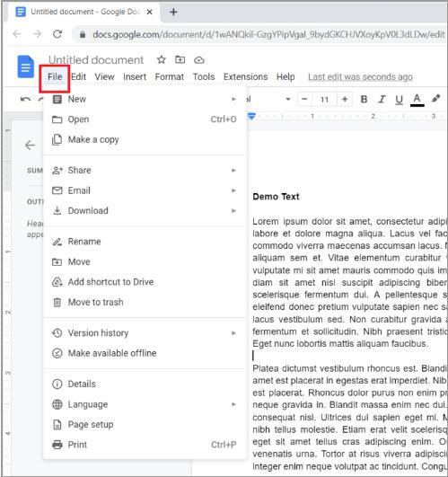The height and width of the screenshot is (477, 448).
Task: Click the left indent marker on ruler
Action: click(252, 116)
